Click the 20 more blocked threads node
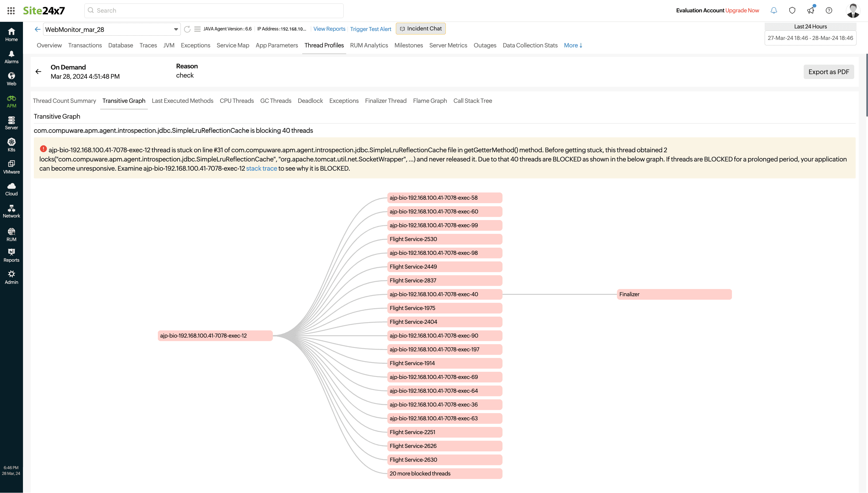 pyautogui.click(x=444, y=473)
